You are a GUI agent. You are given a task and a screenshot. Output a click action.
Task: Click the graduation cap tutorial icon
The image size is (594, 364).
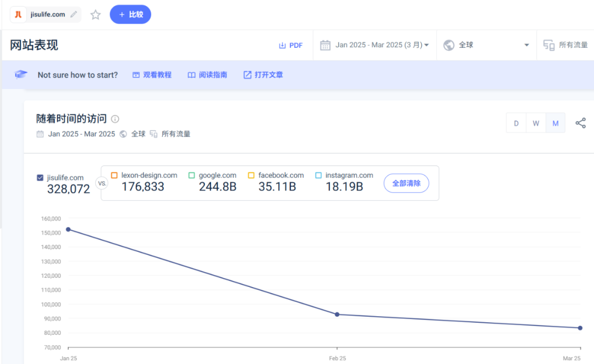click(x=21, y=74)
